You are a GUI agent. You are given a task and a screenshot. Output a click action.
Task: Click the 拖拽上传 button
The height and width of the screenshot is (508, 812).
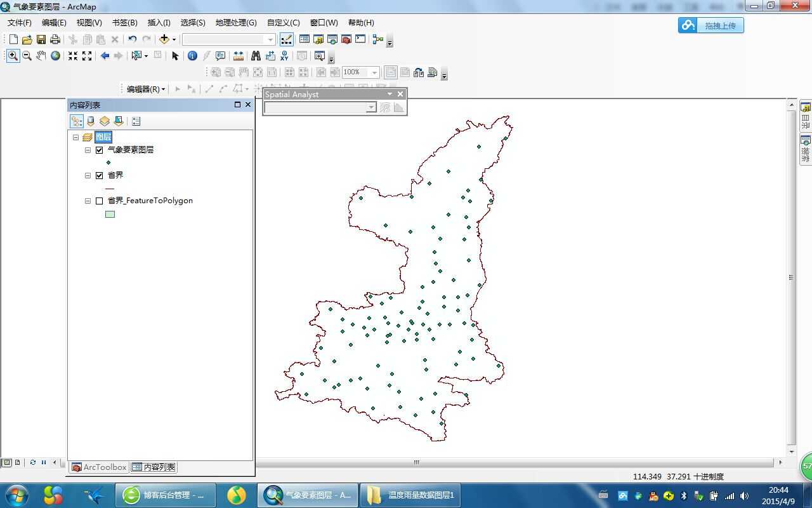pyautogui.click(x=710, y=25)
